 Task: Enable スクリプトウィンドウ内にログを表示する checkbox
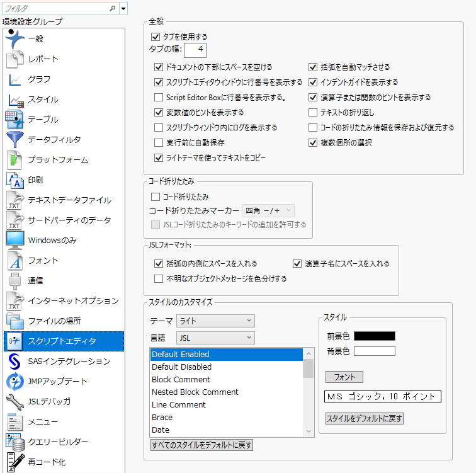[159, 127]
